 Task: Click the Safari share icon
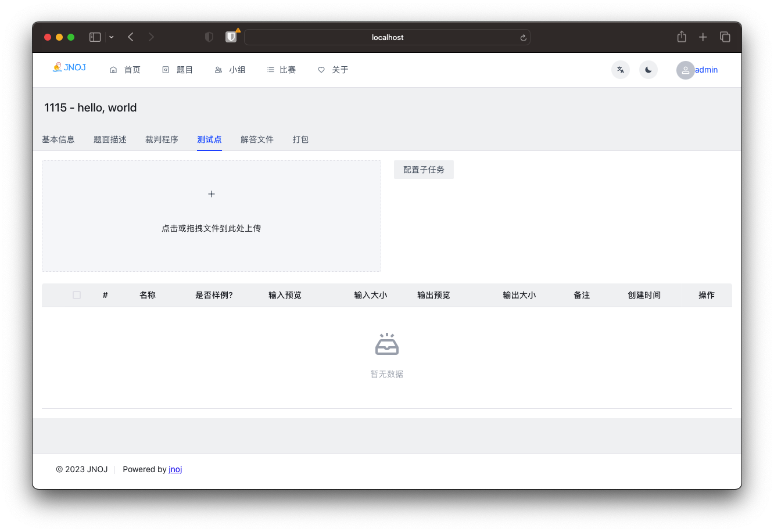point(682,37)
